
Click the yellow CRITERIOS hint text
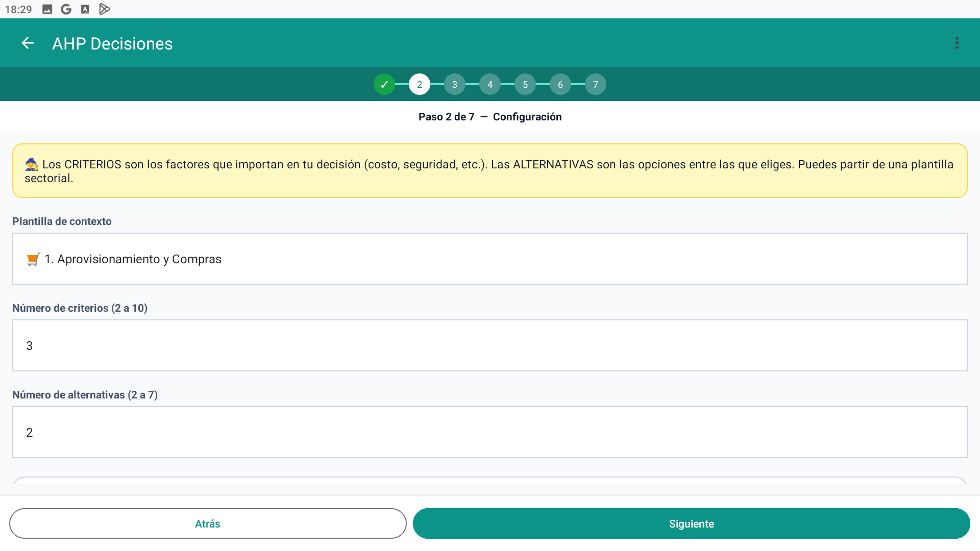490,171
